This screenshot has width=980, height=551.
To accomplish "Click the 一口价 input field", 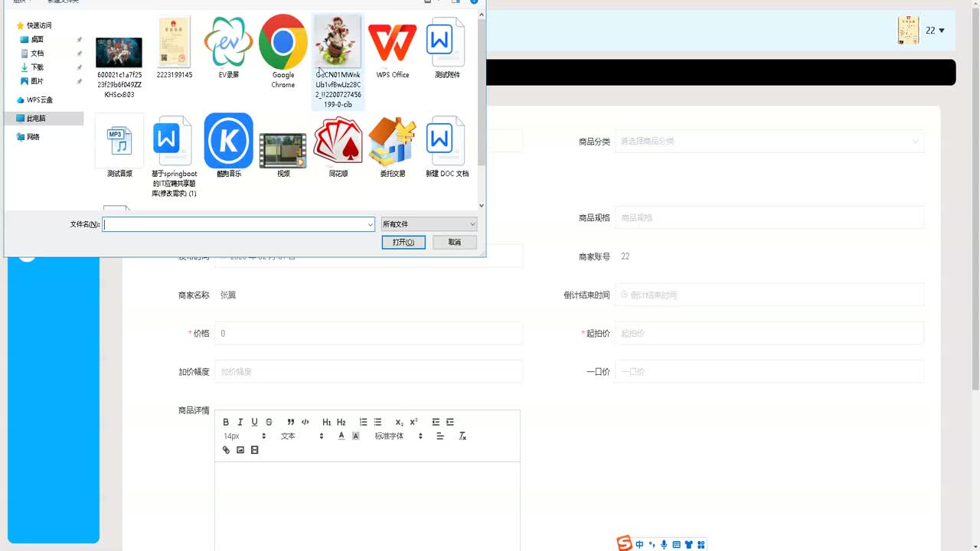I will tap(769, 371).
